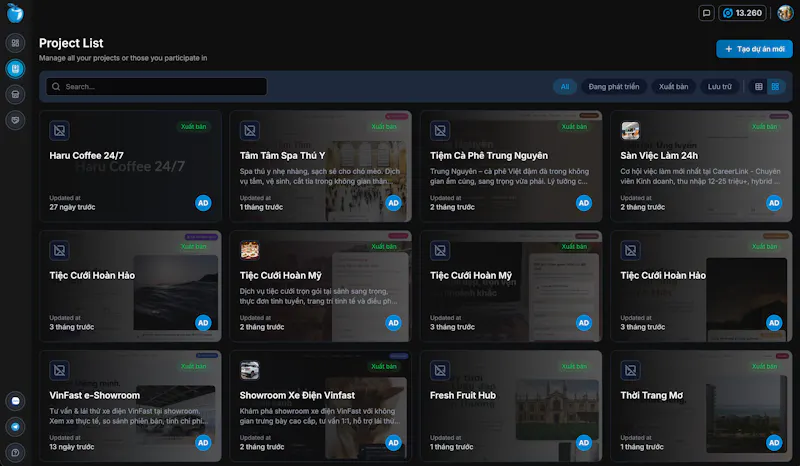
Task: Open the dashboard grid icon in sidebar
Action: click(15, 43)
